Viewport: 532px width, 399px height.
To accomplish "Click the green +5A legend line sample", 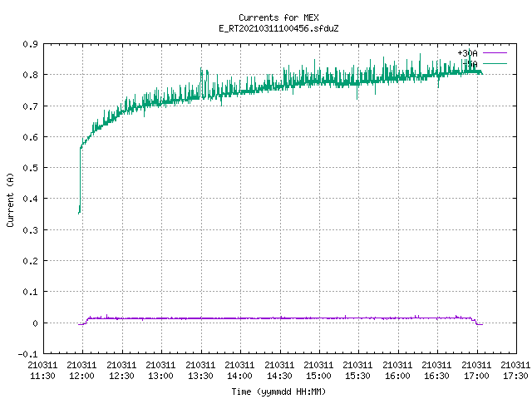I will 495,63.
